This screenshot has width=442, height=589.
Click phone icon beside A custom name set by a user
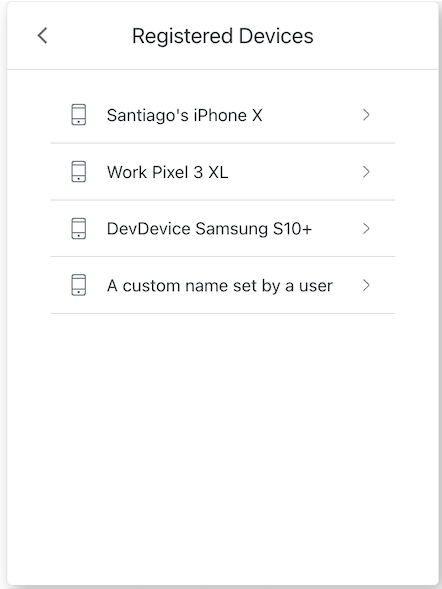[x=78, y=285]
